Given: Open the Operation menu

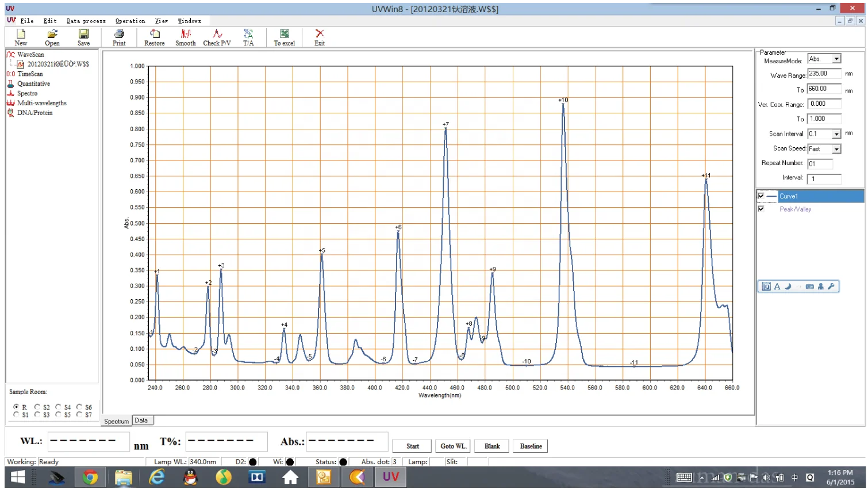Looking at the screenshot, I should pyautogui.click(x=130, y=21).
